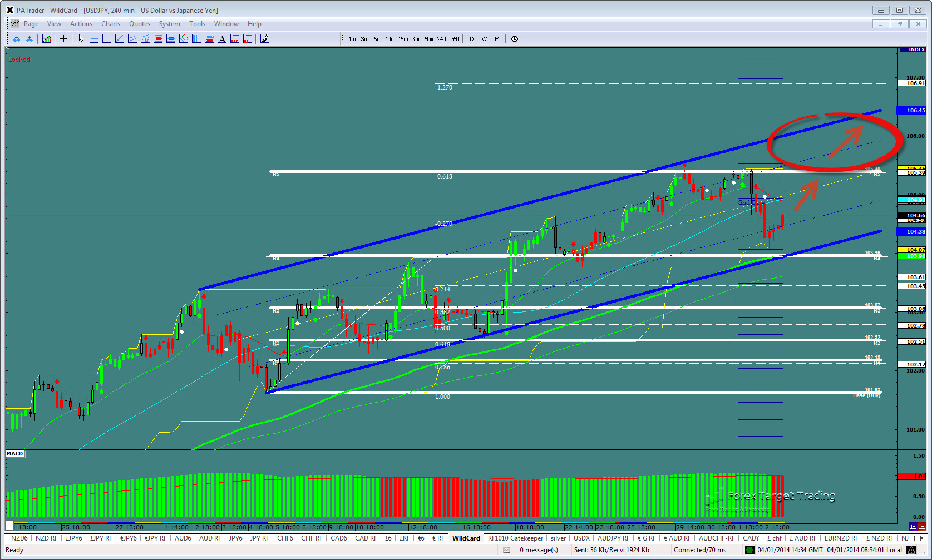Click the first red arrows toolbar icon

(17, 39)
